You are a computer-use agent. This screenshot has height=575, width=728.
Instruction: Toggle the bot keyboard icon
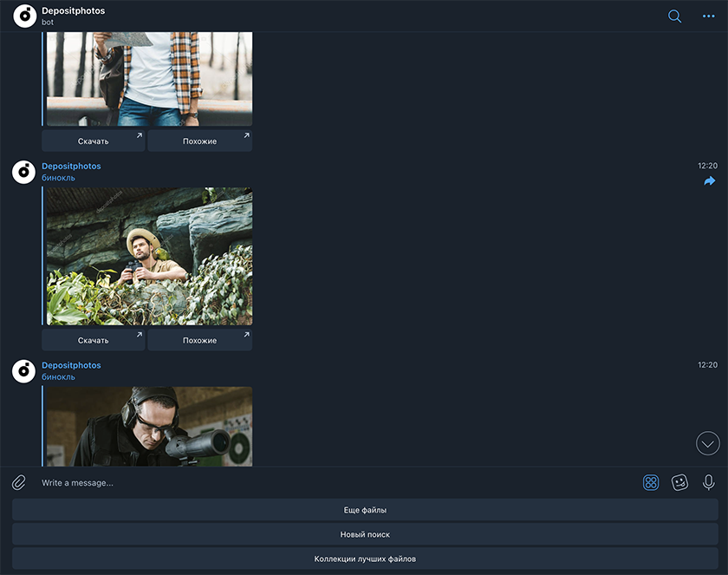click(651, 482)
